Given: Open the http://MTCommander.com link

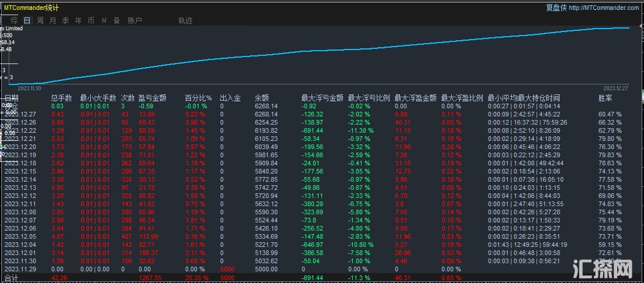Looking at the screenshot, I should [x=604, y=8].
